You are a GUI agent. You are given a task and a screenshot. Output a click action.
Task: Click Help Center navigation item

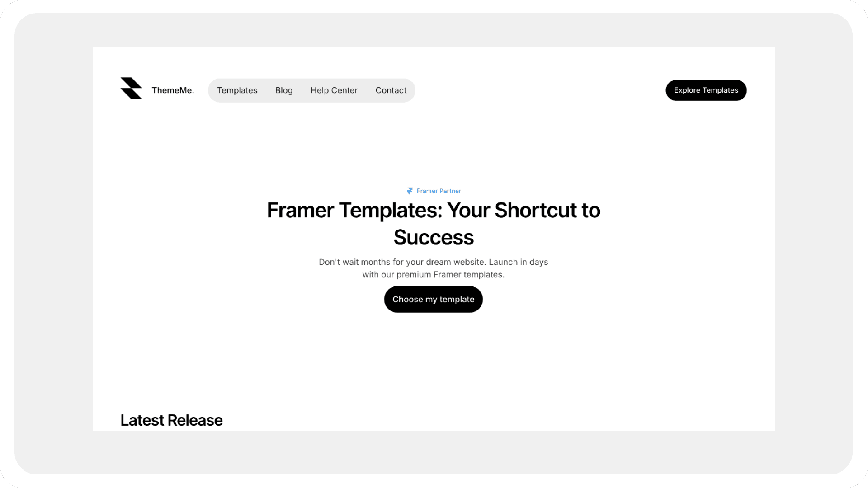click(334, 90)
